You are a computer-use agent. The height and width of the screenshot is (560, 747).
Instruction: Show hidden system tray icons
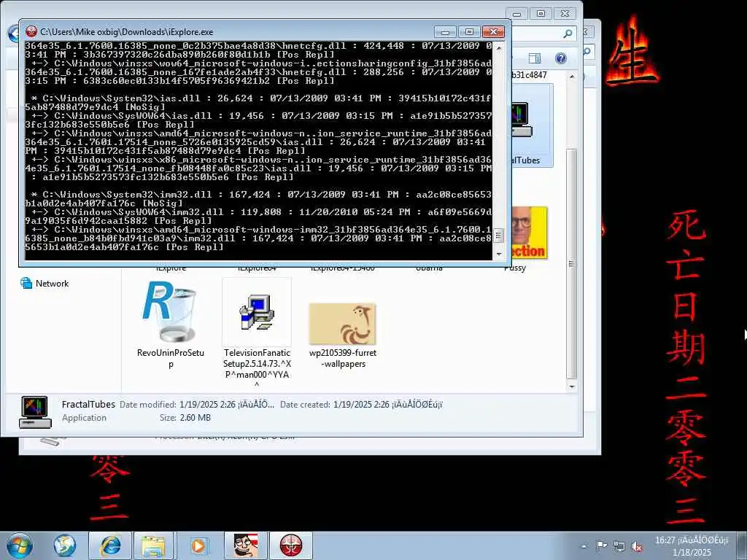tap(584, 546)
